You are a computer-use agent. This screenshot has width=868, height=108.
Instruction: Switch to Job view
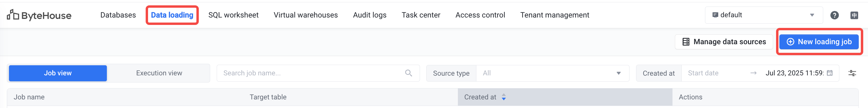coord(58,73)
